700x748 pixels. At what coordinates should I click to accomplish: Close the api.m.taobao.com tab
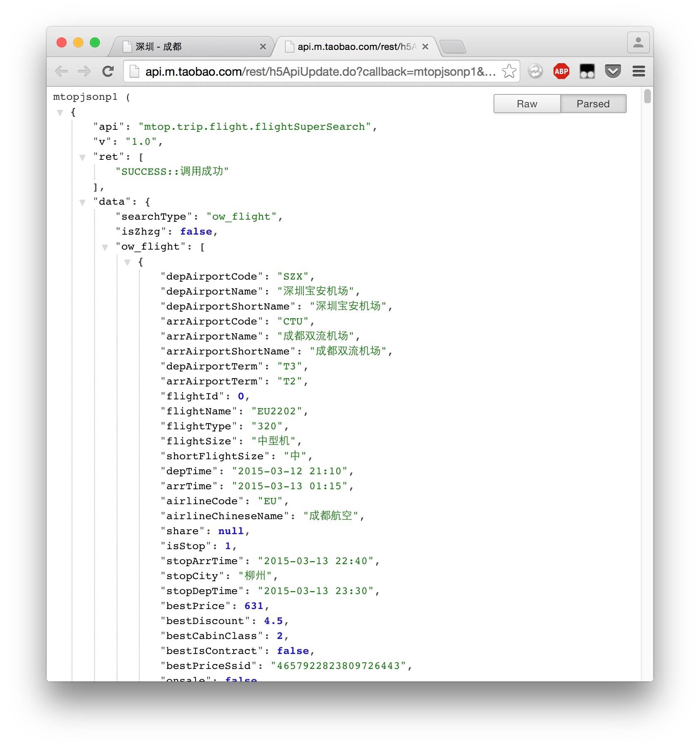pos(425,47)
